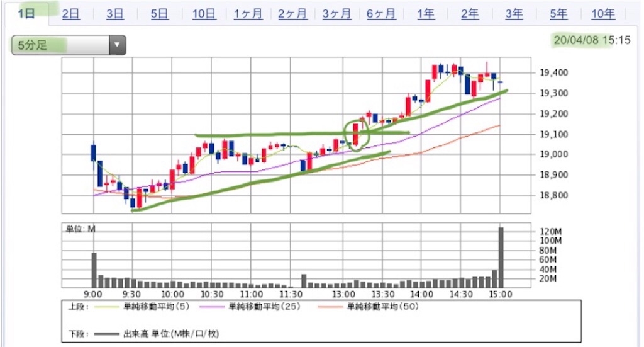
Task: Click the 20M volume axis label
Action: [x=548, y=279]
